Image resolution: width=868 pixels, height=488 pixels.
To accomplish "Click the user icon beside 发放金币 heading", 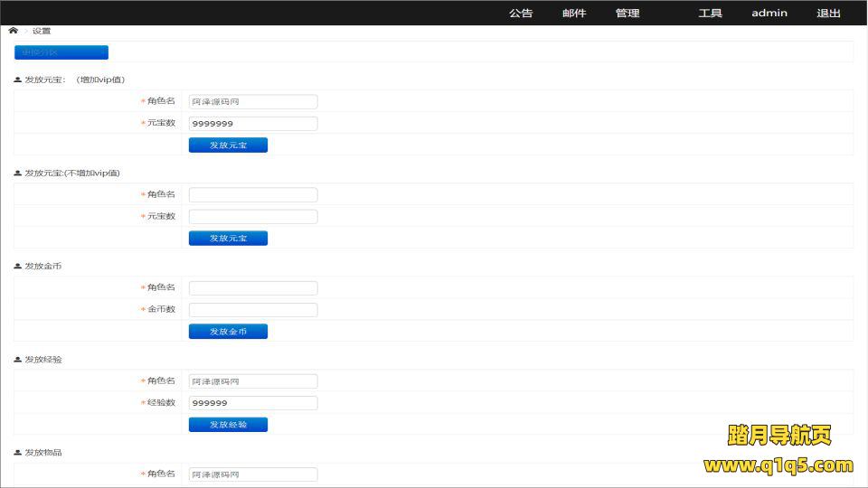I will (x=18, y=267).
